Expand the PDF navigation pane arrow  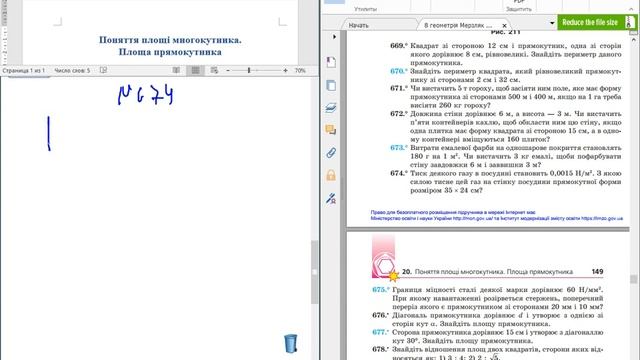[334, 37]
